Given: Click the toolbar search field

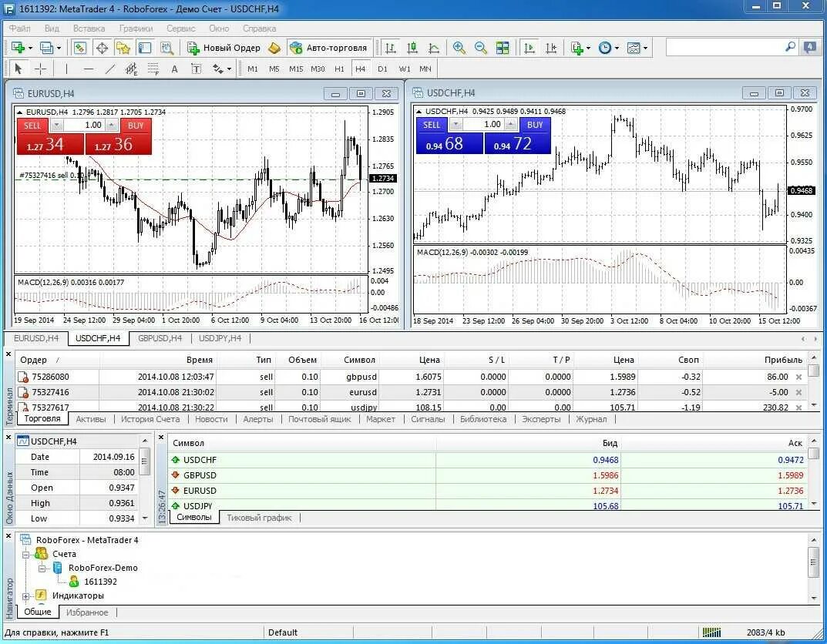Looking at the screenshot, I should [725, 48].
